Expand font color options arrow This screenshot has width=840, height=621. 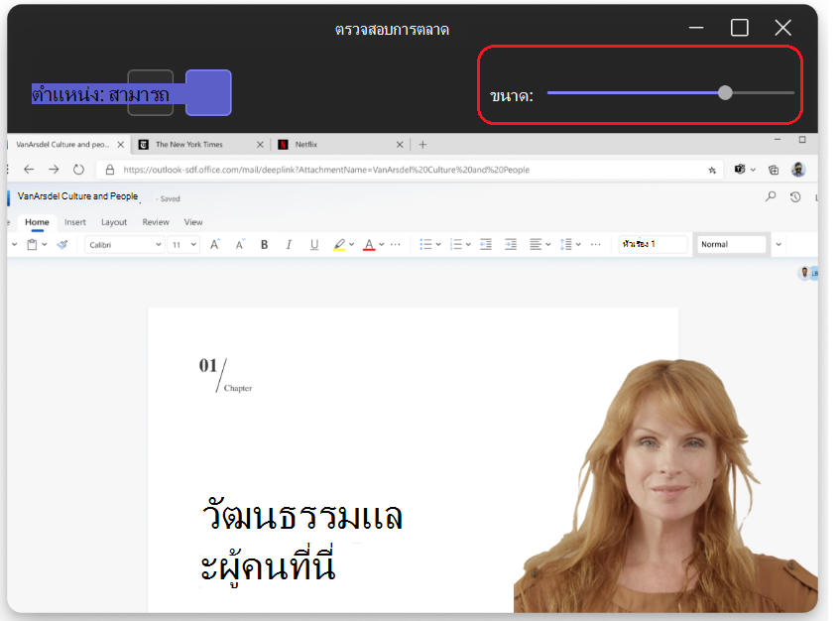pyautogui.click(x=382, y=245)
